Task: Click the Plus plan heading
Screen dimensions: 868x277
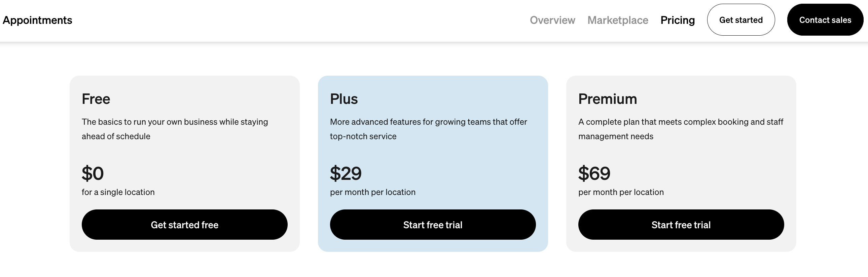Action: tap(344, 99)
